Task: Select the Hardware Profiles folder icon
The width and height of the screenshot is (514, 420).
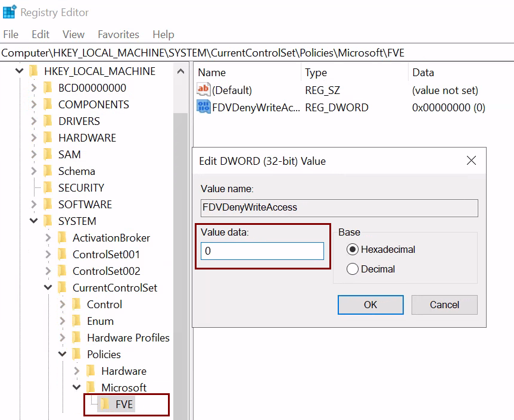Action: (76, 337)
